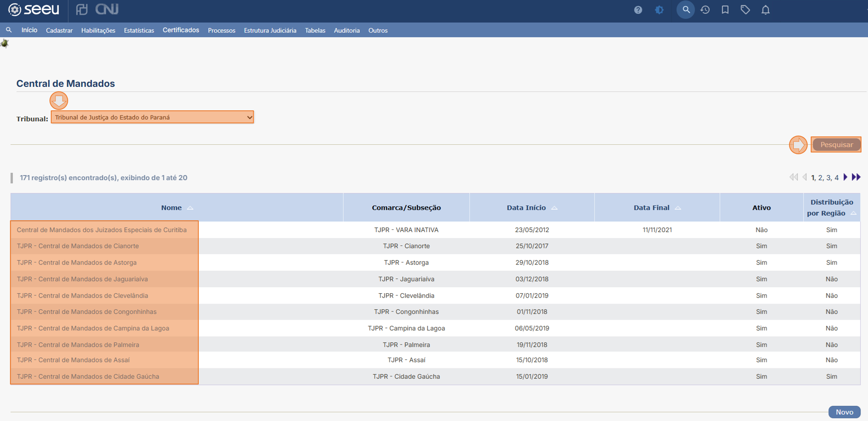Click the Comarca/Subseção column header

(406, 208)
